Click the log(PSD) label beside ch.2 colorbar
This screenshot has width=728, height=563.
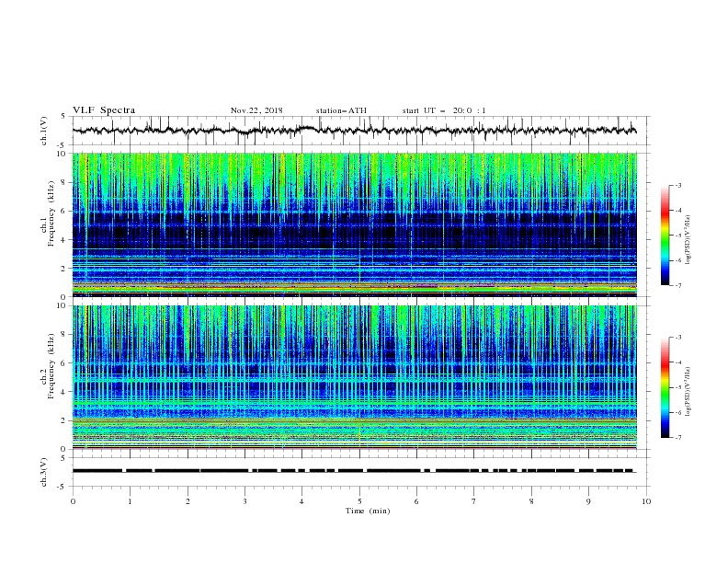(x=688, y=392)
